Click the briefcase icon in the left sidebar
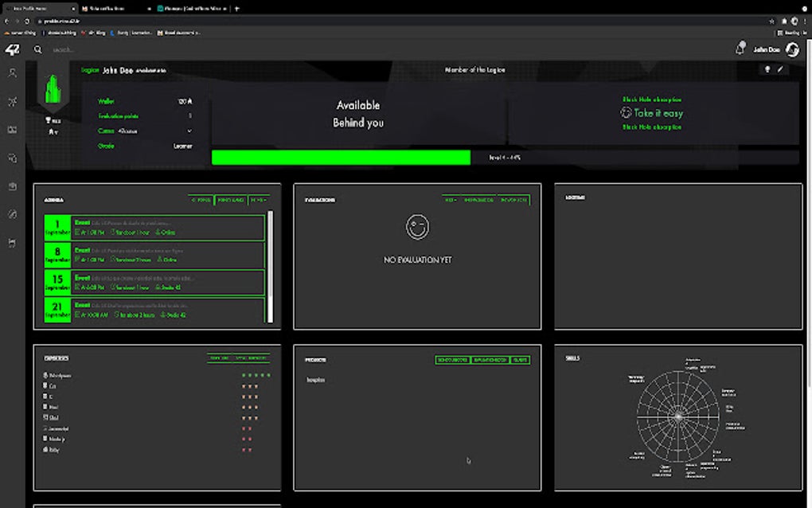The height and width of the screenshot is (508, 812). coord(12,186)
